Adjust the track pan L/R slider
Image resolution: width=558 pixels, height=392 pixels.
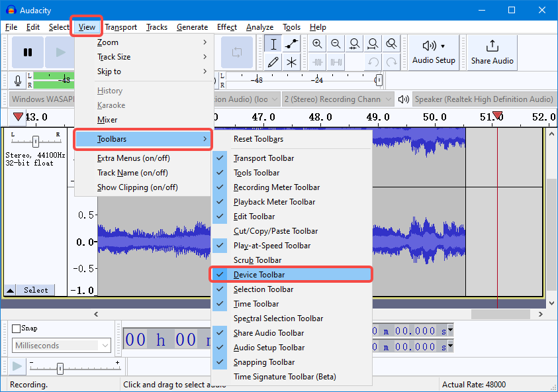pos(36,141)
